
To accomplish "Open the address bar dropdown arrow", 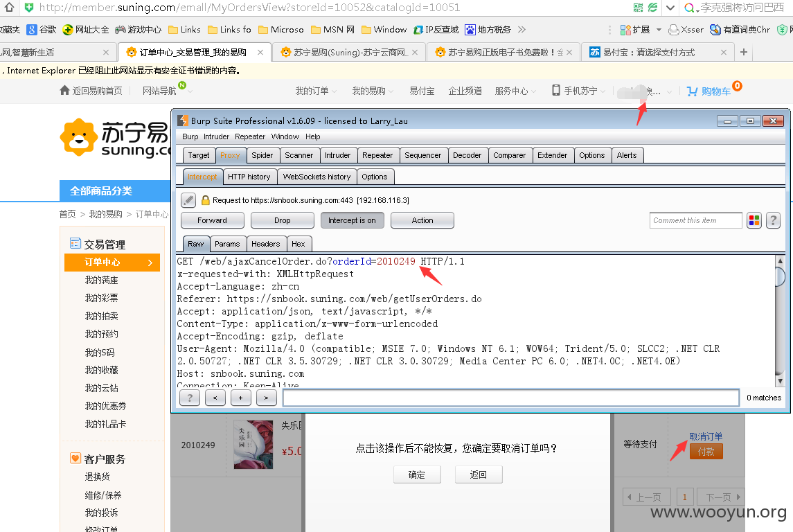I will (x=670, y=8).
